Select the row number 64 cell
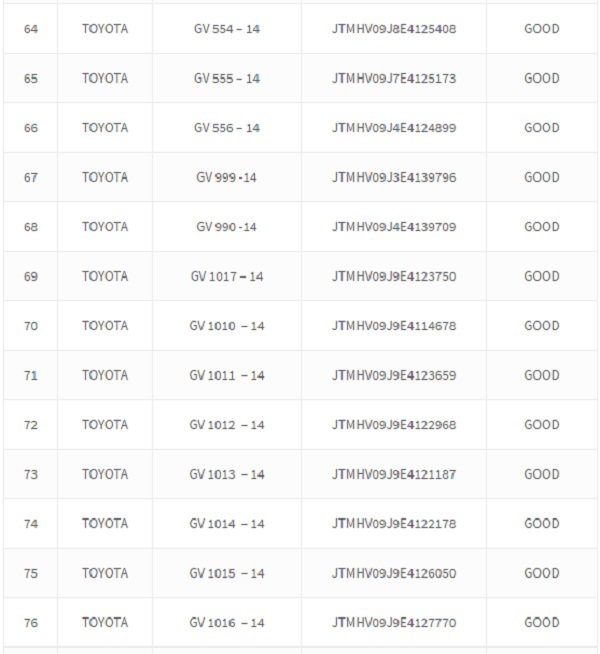600x654 pixels. [30, 29]
